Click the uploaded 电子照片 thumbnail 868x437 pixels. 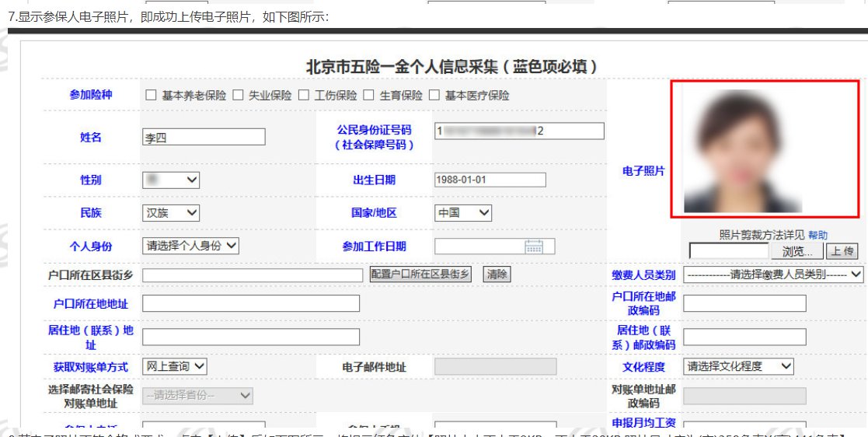(x=743, y=149)
